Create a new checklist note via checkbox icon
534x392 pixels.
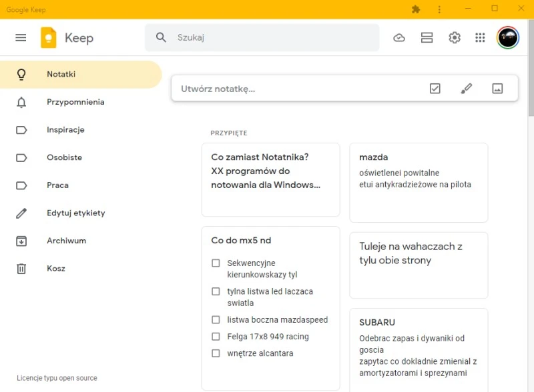coord(435,87)
